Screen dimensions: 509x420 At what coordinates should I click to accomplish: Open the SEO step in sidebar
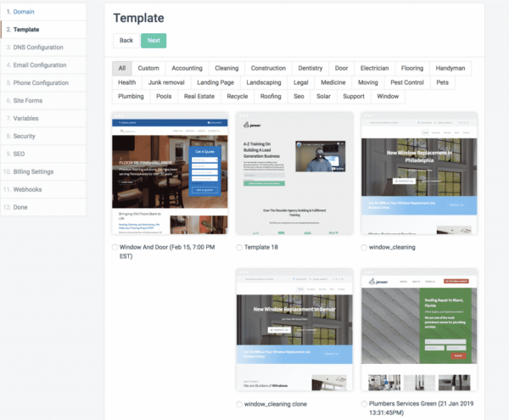(43, 154)
